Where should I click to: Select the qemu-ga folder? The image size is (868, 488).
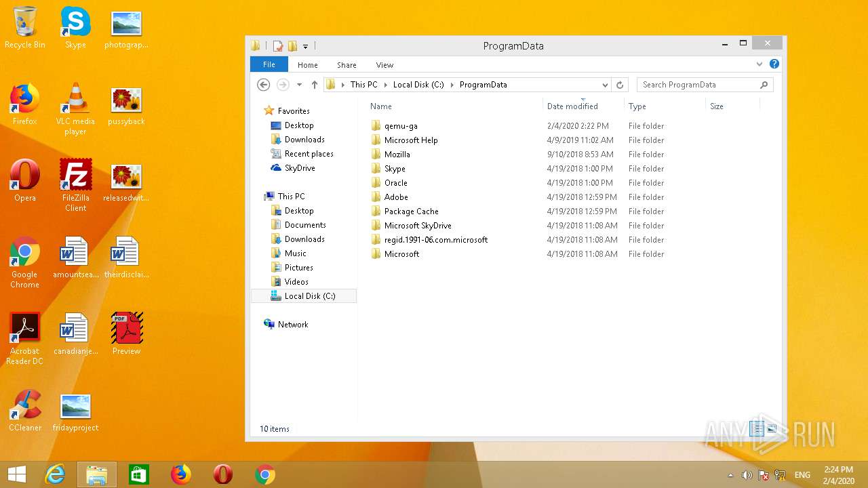tap(400, 126)
